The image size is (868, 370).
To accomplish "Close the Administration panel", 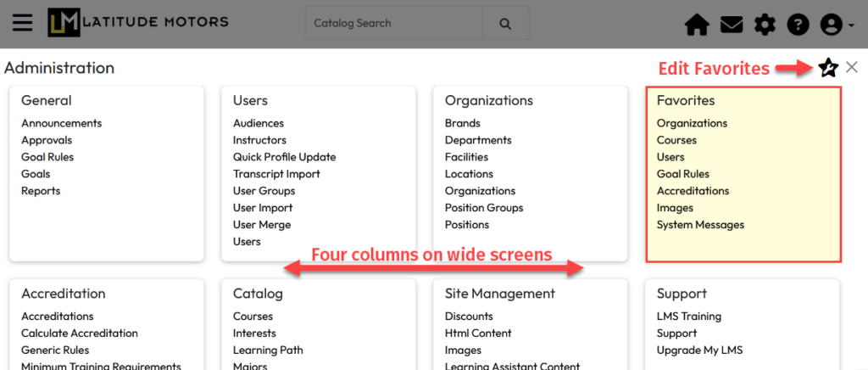I will tap(852, 68).
